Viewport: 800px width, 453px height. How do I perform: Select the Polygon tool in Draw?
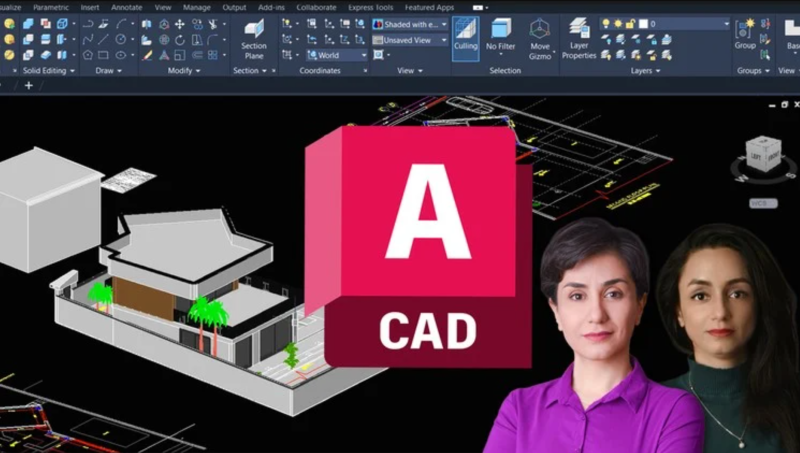coord(88,55)
